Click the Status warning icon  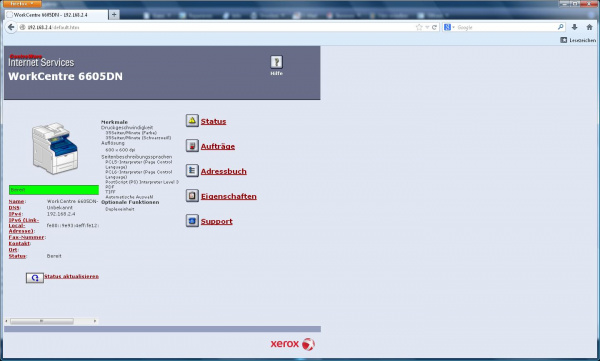(192, 121)
